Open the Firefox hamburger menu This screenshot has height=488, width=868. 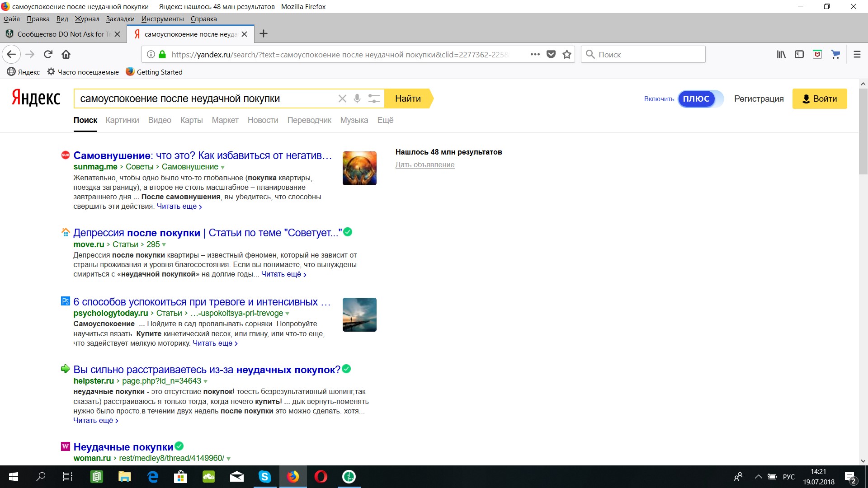pyautogui.click(x=857, y=54)
